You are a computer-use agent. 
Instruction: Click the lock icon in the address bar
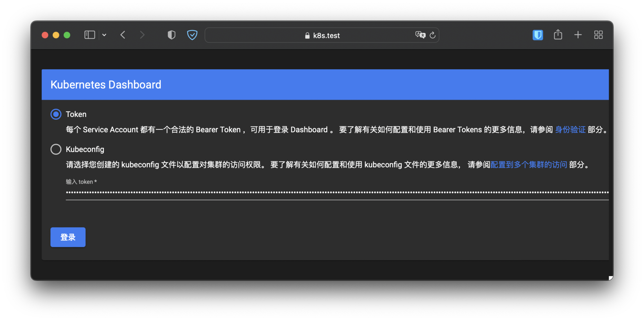(307, 36)
